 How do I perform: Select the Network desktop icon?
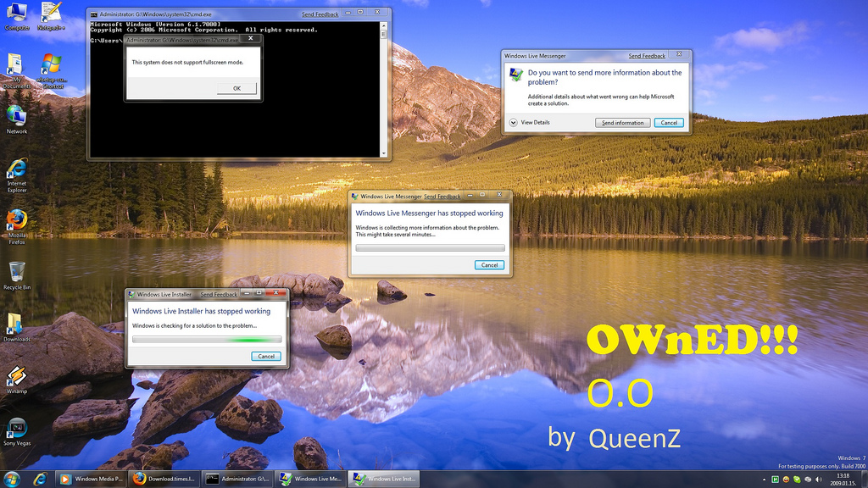coord(17,119)
